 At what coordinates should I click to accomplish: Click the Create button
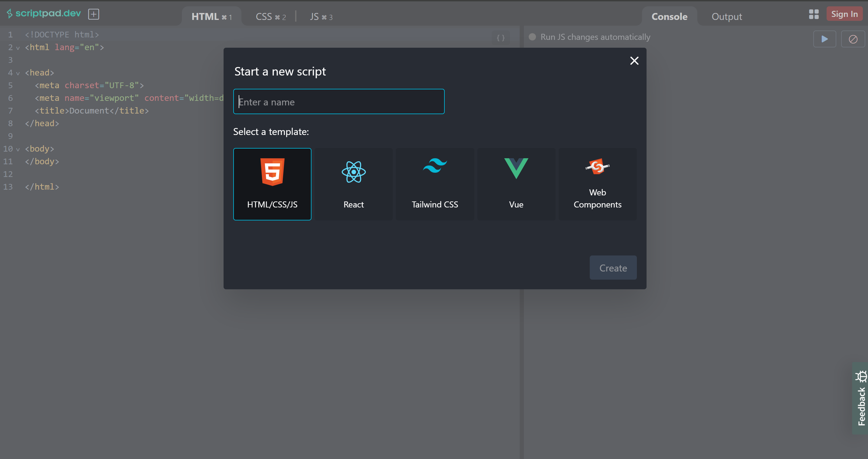[x=613, y=268]
